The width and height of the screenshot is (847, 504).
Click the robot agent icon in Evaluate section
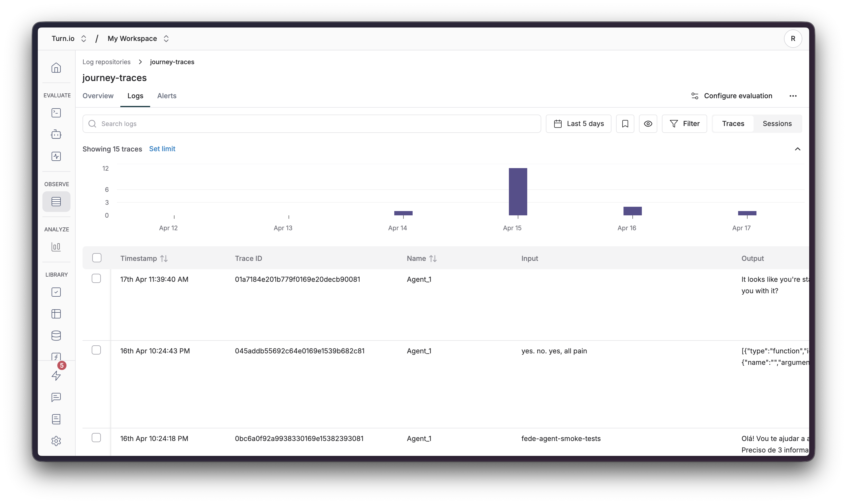tap(56, 135)
